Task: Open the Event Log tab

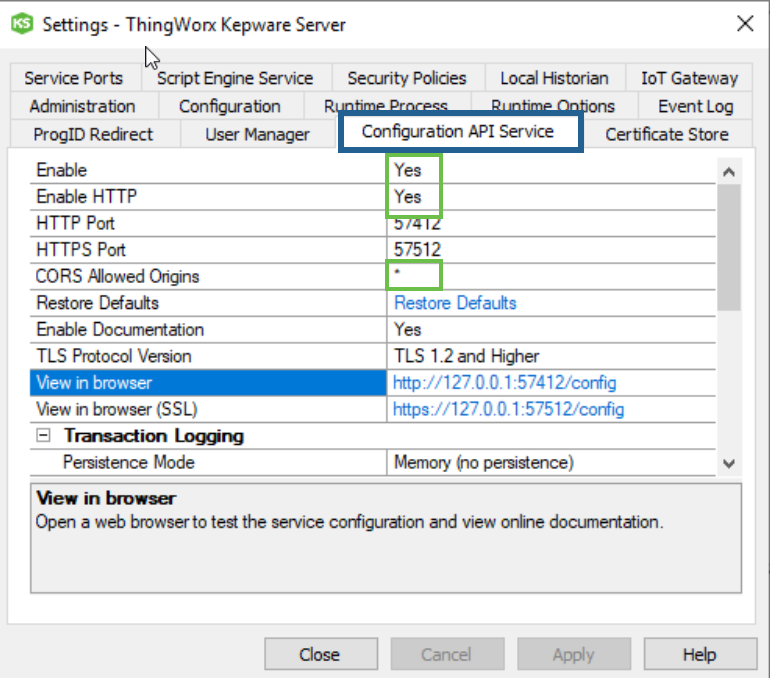Action: pos(696,106)
